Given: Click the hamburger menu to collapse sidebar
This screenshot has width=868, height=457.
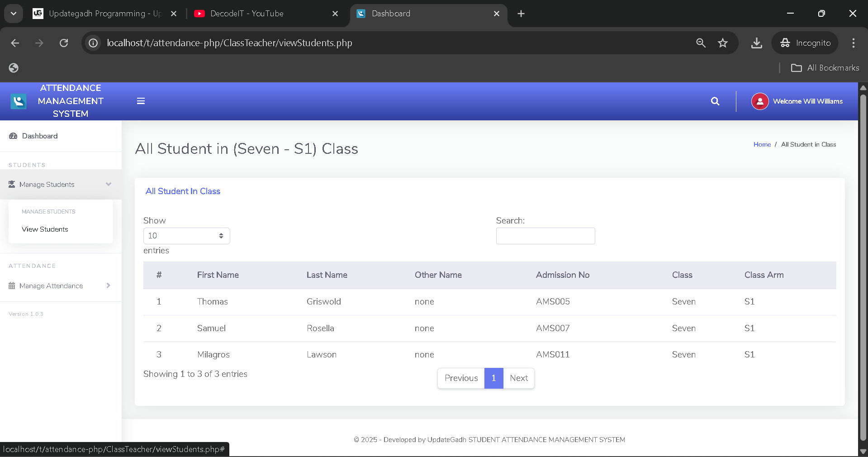Looking at the screenshot, I should coord(141,101).
